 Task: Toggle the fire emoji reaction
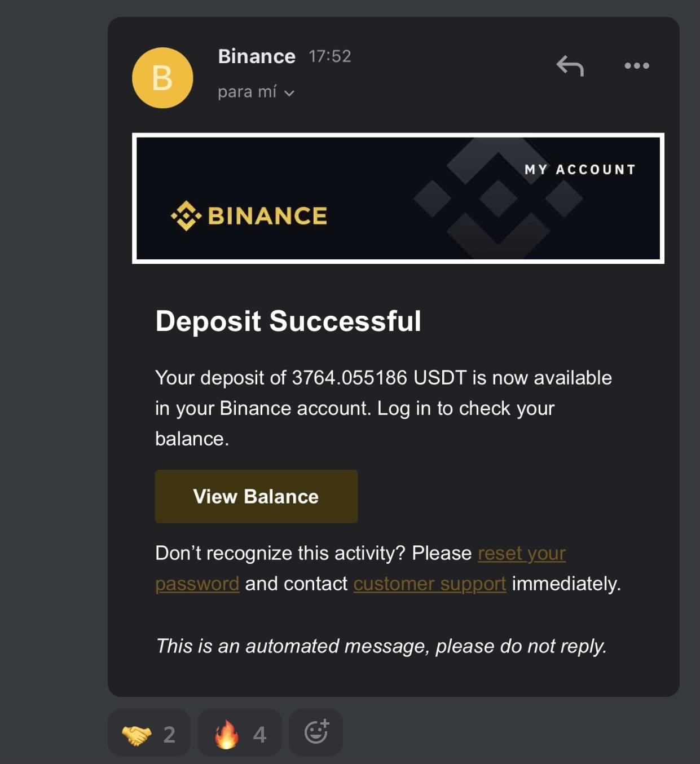click(240, 732)
